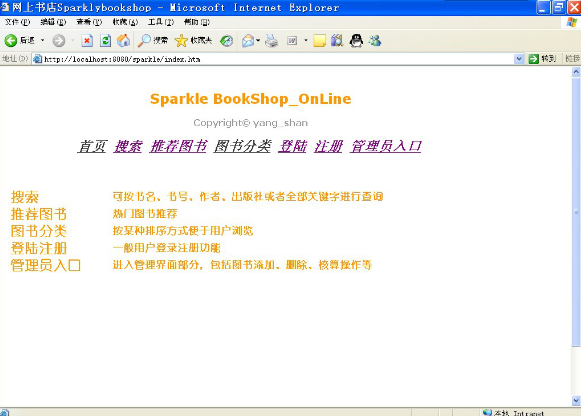
Task: Open the address bar dropdown list
Action: pyautogui.click(x=519, y=59)
